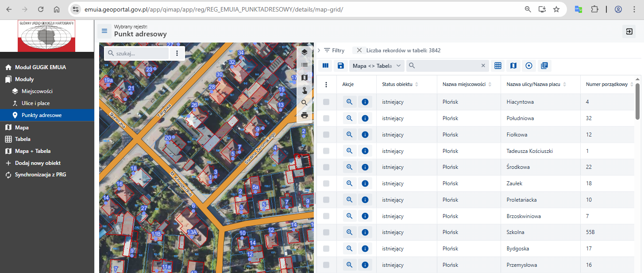Open the Mapa <> Tabela dropdown
Viewport: 644px width, 273px height.
pos(377,65)
